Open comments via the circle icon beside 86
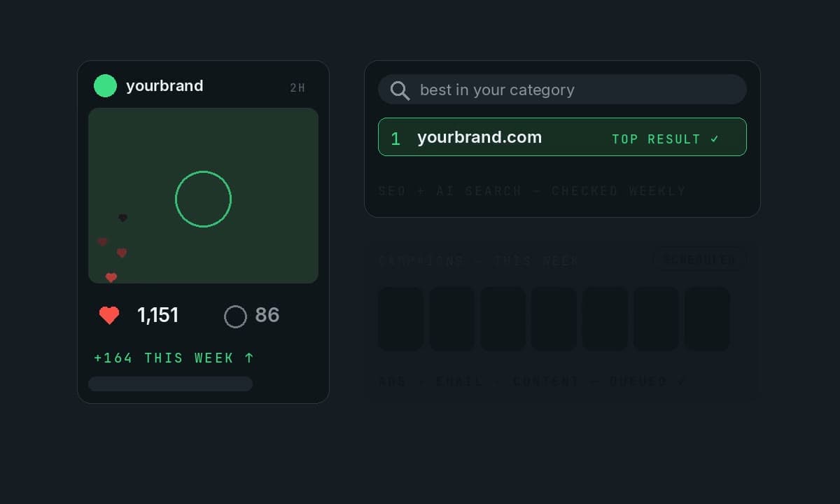The height and width of the screenshot is (504, 840). (x=235, y=316)
